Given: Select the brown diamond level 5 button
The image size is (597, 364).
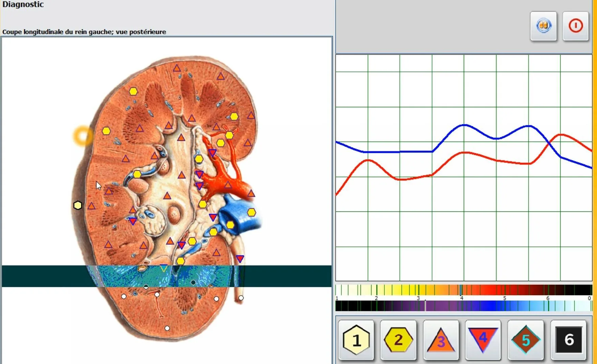Looking at the screenshot, I should (525, 340).
